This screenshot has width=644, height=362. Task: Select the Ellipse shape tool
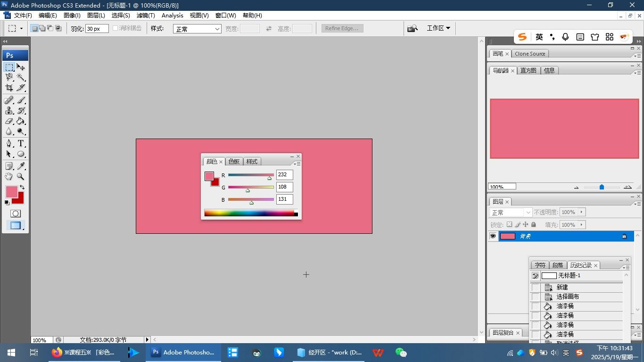(x=21, y=154)
